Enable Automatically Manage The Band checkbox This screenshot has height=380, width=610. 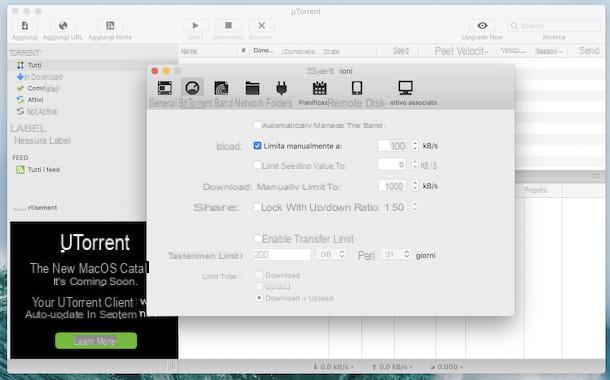coord(257,125)
